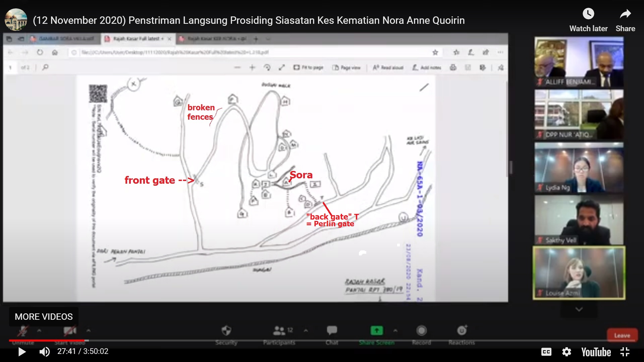The height and width of the screenshot is (362, 644).
Task: Seek on the red video progress bar
Action: click(x=47, y=341)
